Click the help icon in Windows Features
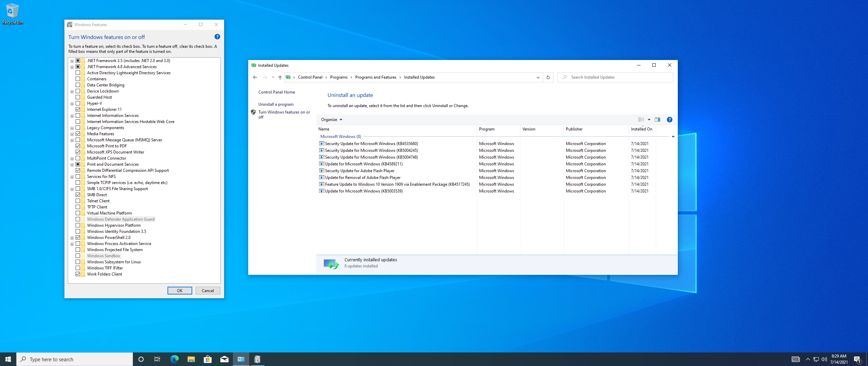The image size is (868, 366). (217, 37)
